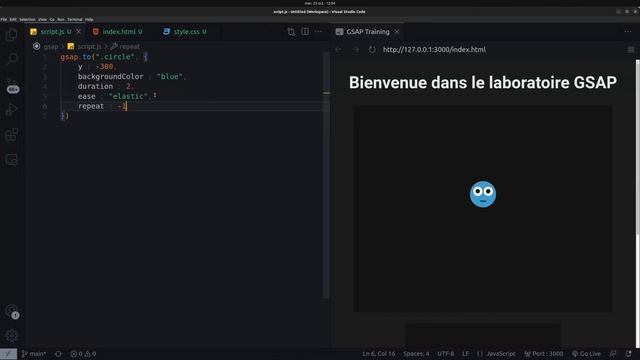Click the compare changes icon in editor toolbar

pyautogui.click(x=291, y=32)
